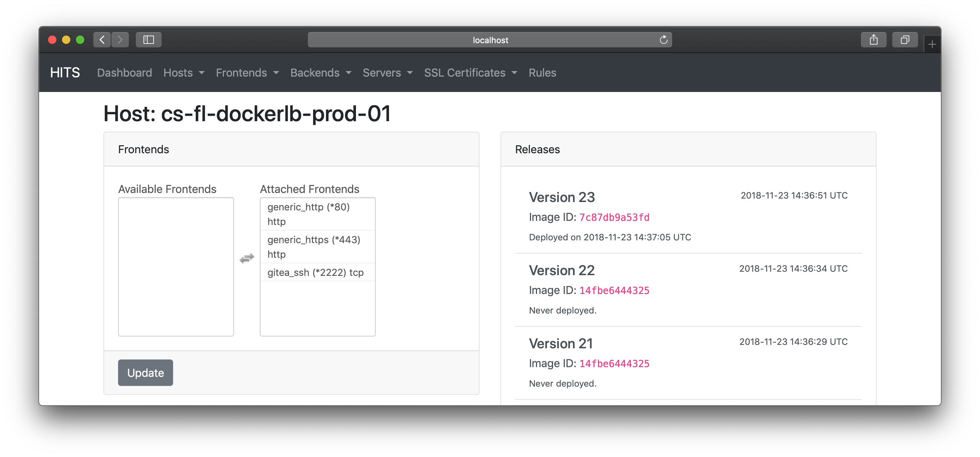Reload the page with refresh icon
This screenshot has height=457, width=980.
pyautogui.click(x=663, y=40)
